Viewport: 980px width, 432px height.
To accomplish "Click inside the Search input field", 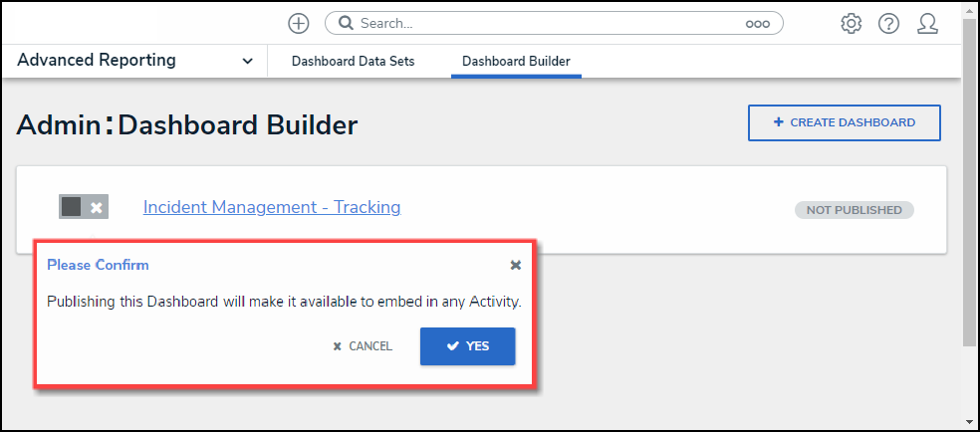I will point(548,23).
